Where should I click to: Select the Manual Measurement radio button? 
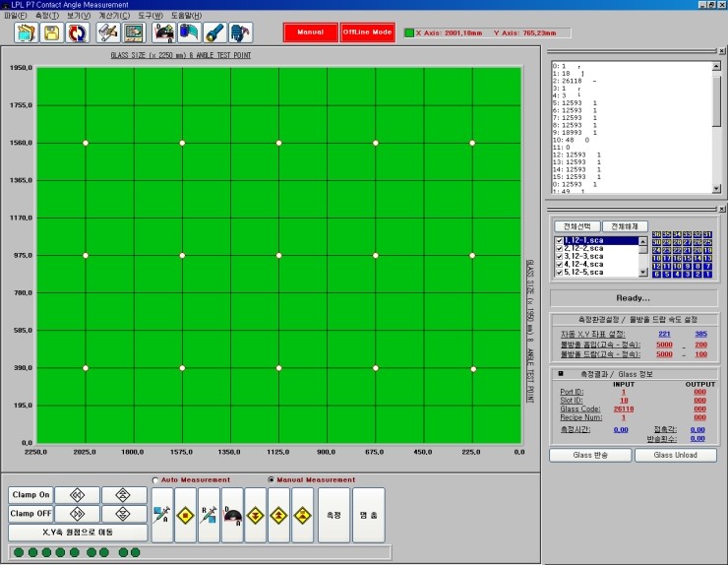(272, 480)
